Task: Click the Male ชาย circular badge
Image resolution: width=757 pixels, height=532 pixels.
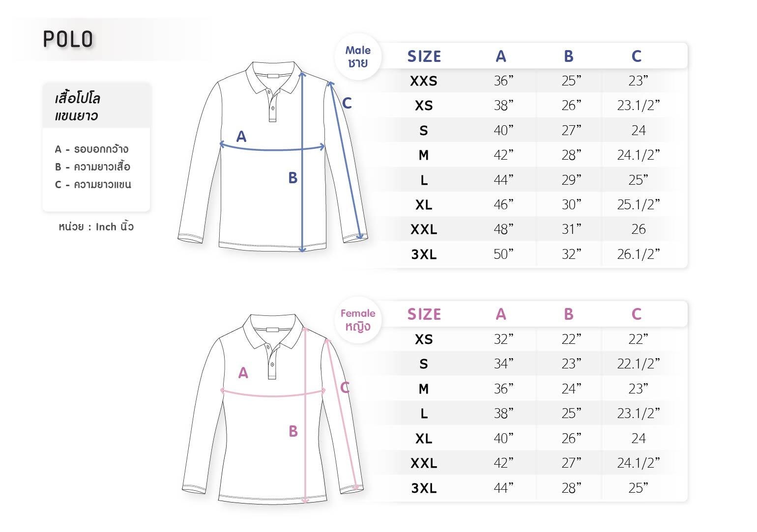Action: click(358, 56)
